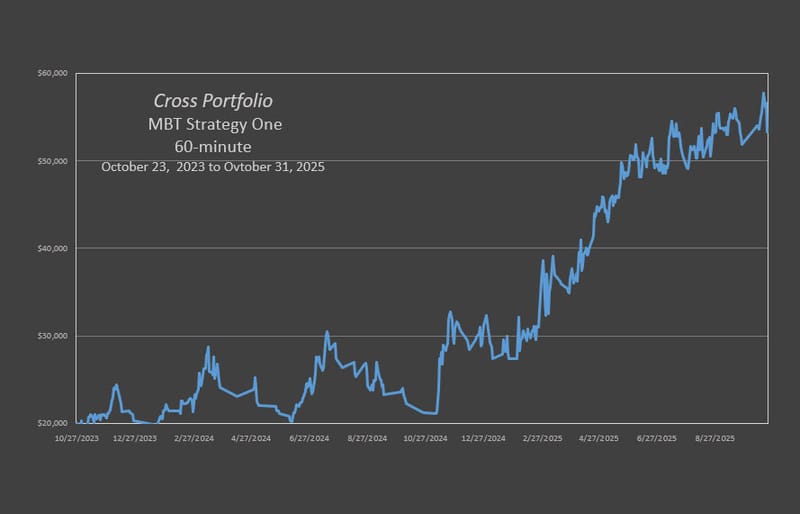
Task: Click the 12/27/2024 x-axis date label
Action: [x=483, y=439]
